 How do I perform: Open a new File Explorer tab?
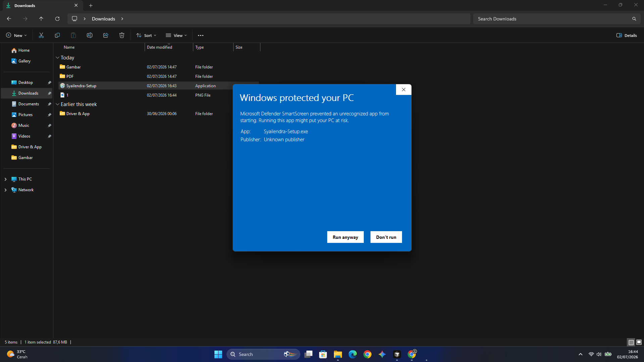(91, 5)
